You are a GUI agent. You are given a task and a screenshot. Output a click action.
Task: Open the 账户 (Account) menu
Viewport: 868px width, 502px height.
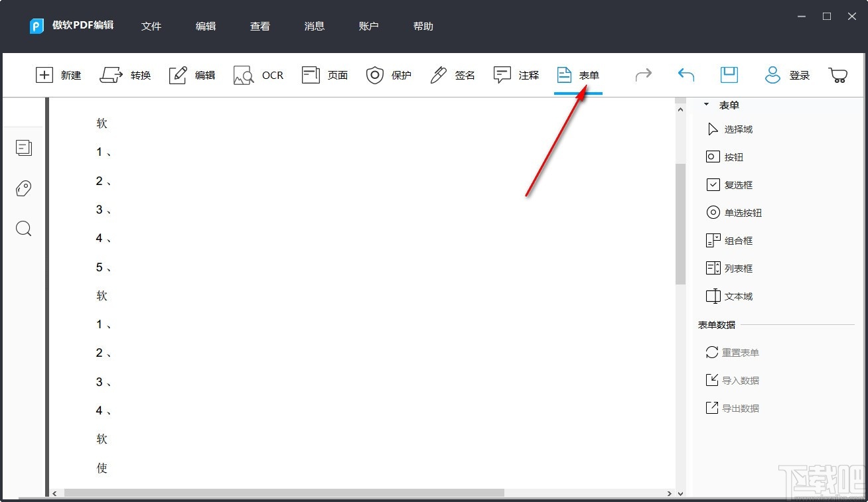[x=369, y=27]
